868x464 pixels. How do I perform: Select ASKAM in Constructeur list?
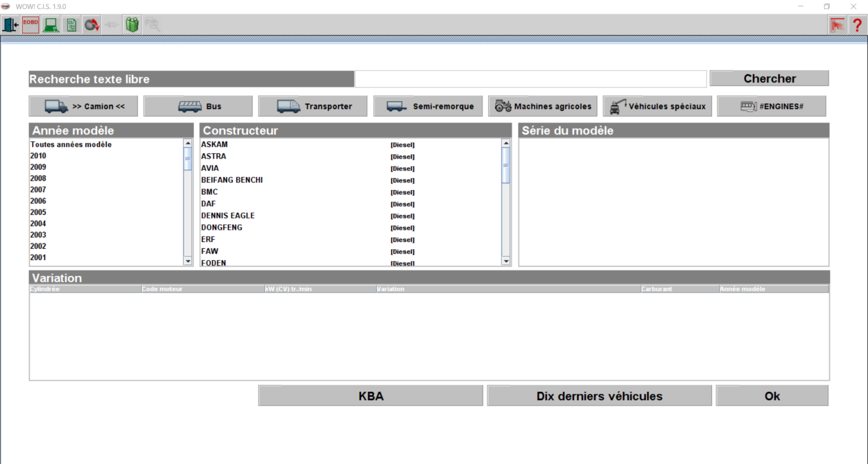tap(350, 145)
